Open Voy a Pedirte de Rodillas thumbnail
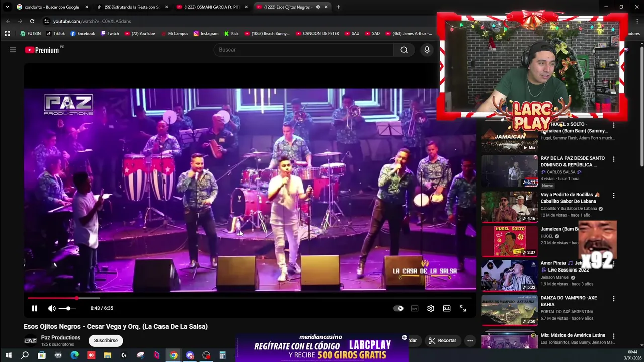Image resolution: width=644 pixels, height=362 pixels. (x=510, y=206)
